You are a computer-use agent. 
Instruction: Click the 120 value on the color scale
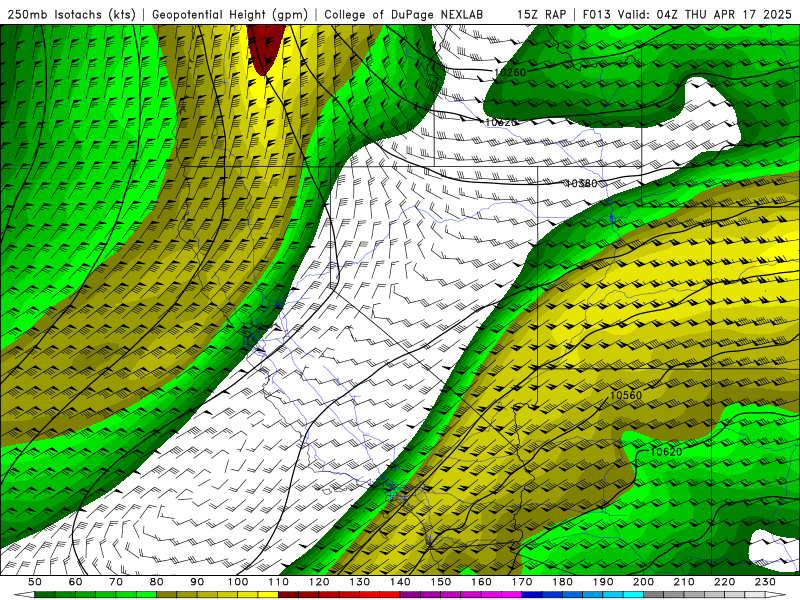pyautogui.click(x=319, y=582)
